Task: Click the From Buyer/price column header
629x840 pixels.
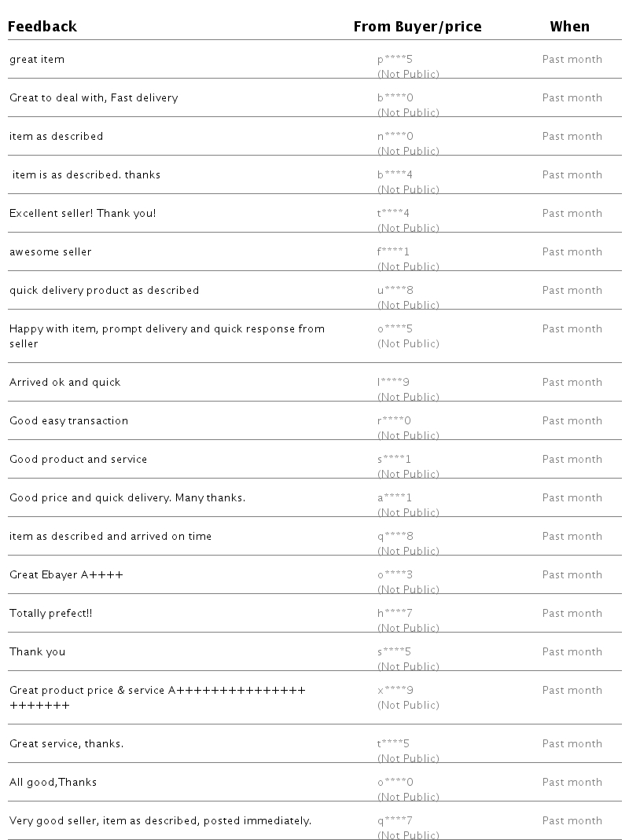Action: (x=417, y=27)
